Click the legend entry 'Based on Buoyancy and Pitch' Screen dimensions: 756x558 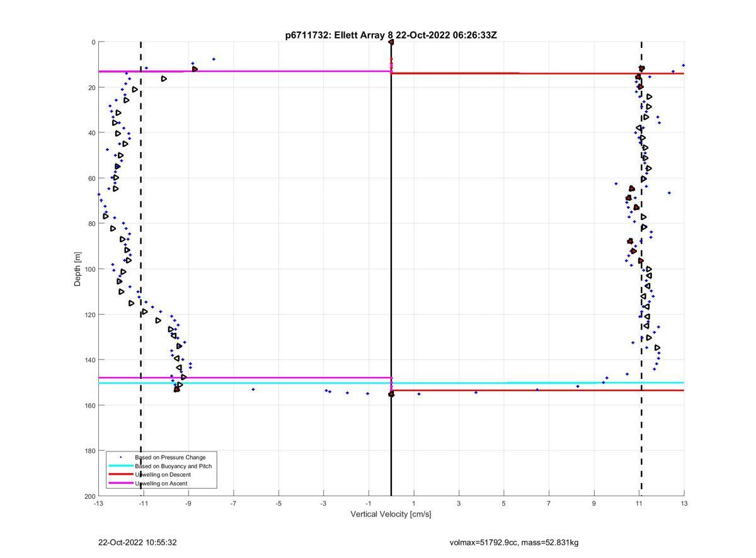point(173,466)
